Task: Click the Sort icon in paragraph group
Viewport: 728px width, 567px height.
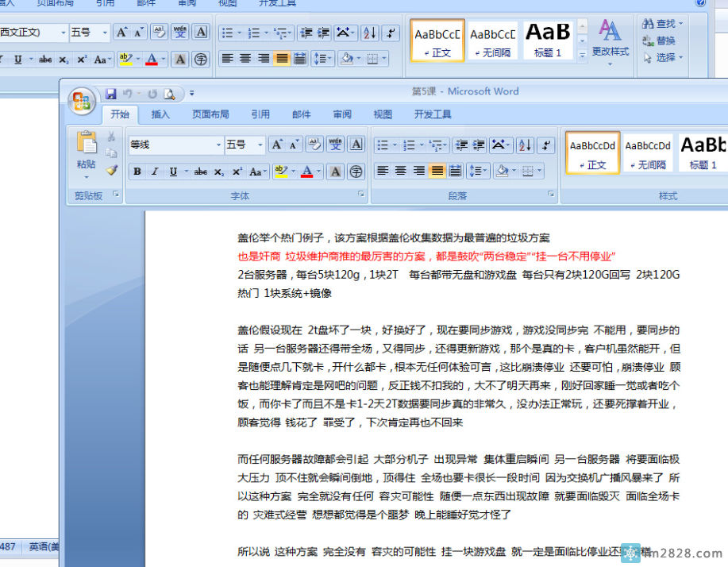Action: pos(523,145)
